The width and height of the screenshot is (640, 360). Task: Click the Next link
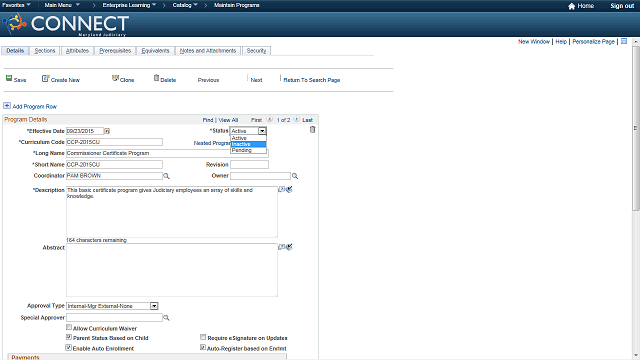pyautogui.click(x=256, y=80)
